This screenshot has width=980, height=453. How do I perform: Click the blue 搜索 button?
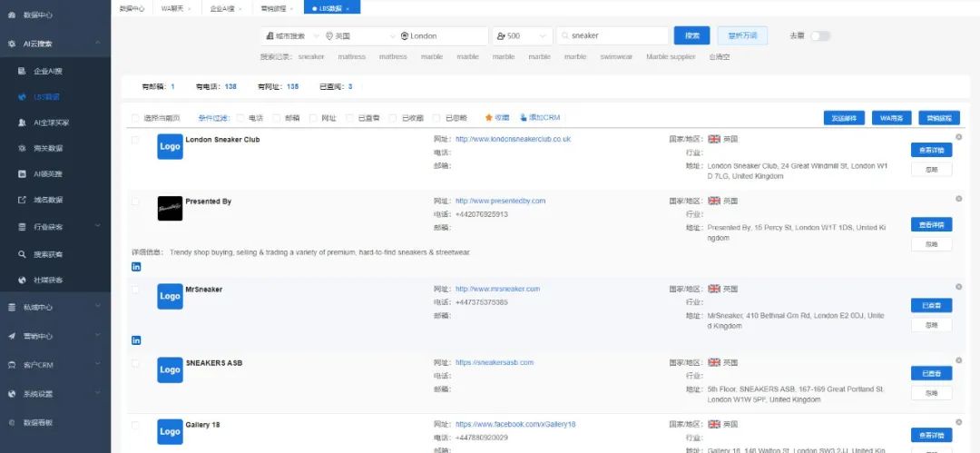tap(691, 35)
